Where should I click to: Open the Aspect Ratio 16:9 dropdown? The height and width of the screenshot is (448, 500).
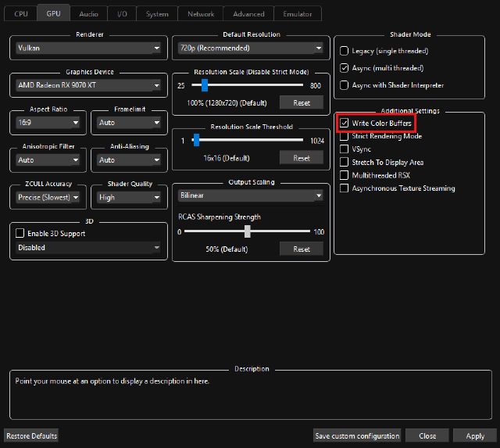coord(48,123)
